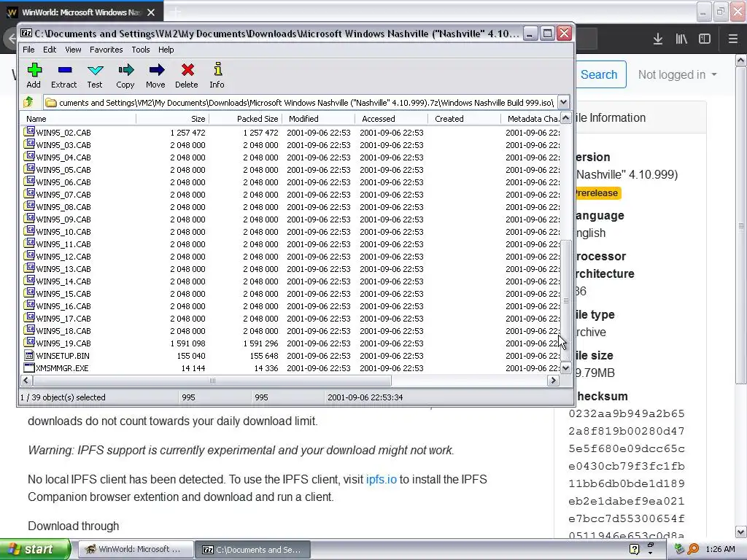This screenshot has height=560, width=747.
Task: Click the Windows start button
Action: [x=34, y=549]
